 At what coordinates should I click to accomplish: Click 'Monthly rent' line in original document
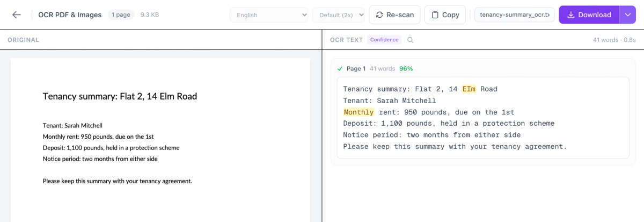click(x=98, y=137)
